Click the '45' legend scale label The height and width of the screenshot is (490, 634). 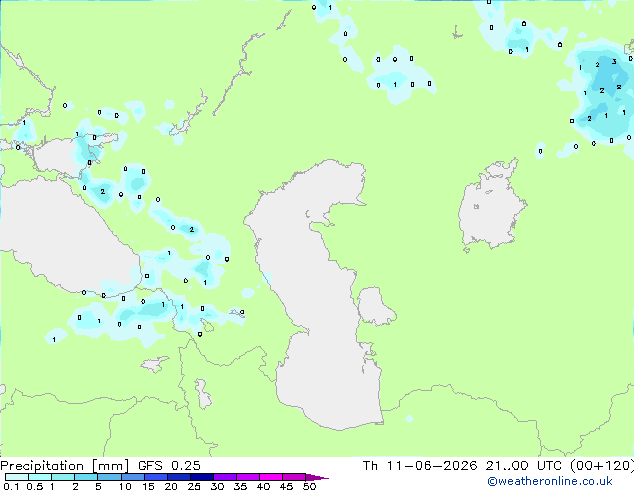pos(286,486)
